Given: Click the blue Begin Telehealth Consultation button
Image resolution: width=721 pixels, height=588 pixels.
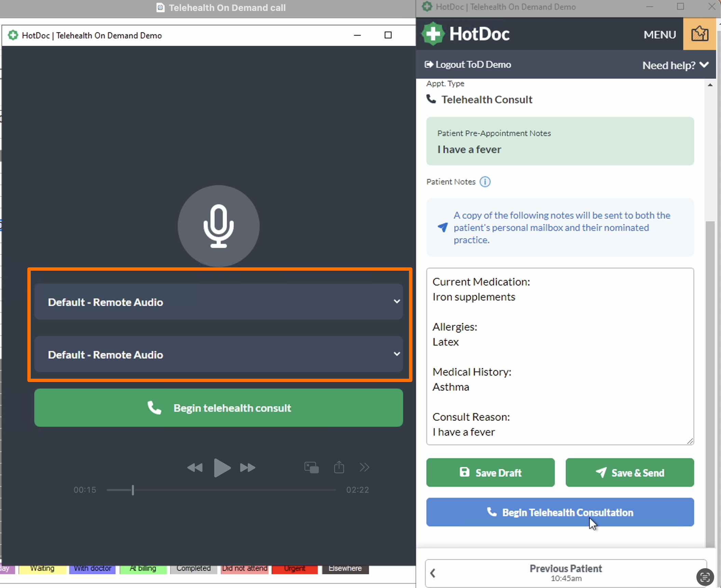Looking at the screenshot, I should [x=560, y=512].
